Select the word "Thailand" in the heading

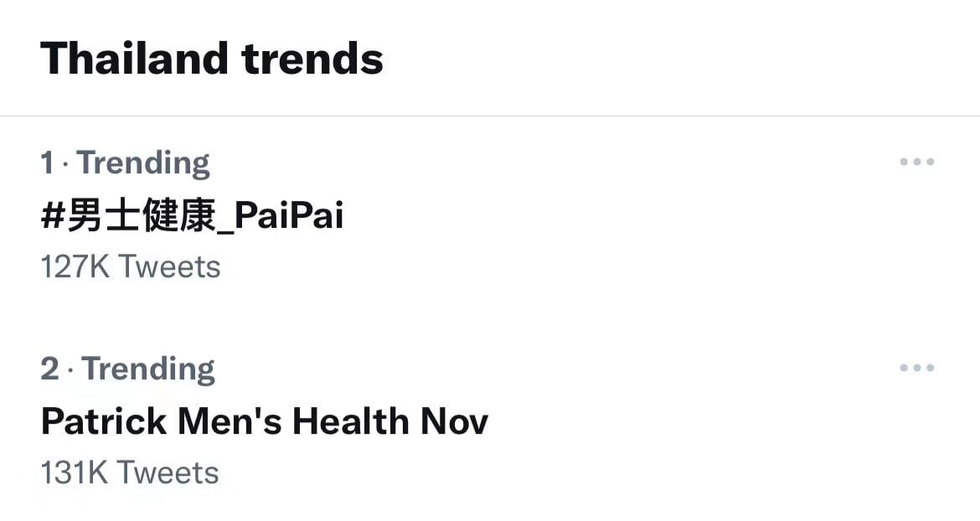point(134,59)
